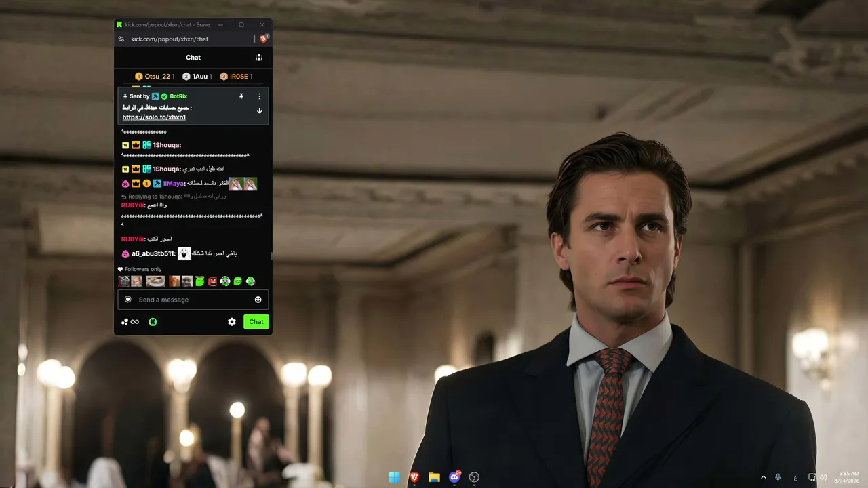The height and width of the screenshot is (488, 868).
Task: Open the channel points infinity balance
Action: pos(130,322)
